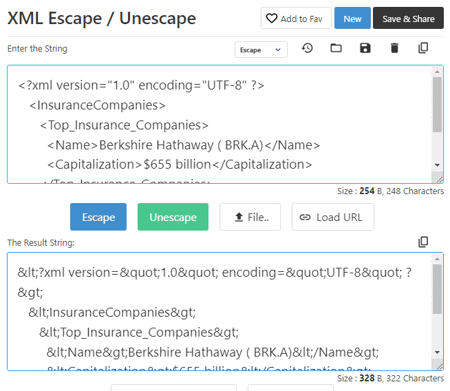Copy the result string with copy icon
This screenshot has height=391, width=450.
(423, 242)
